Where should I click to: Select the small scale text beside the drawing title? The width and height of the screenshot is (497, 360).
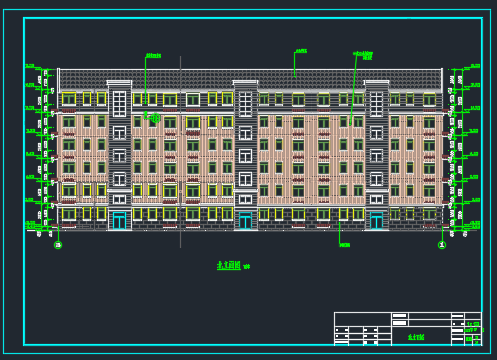click(246, 267)
